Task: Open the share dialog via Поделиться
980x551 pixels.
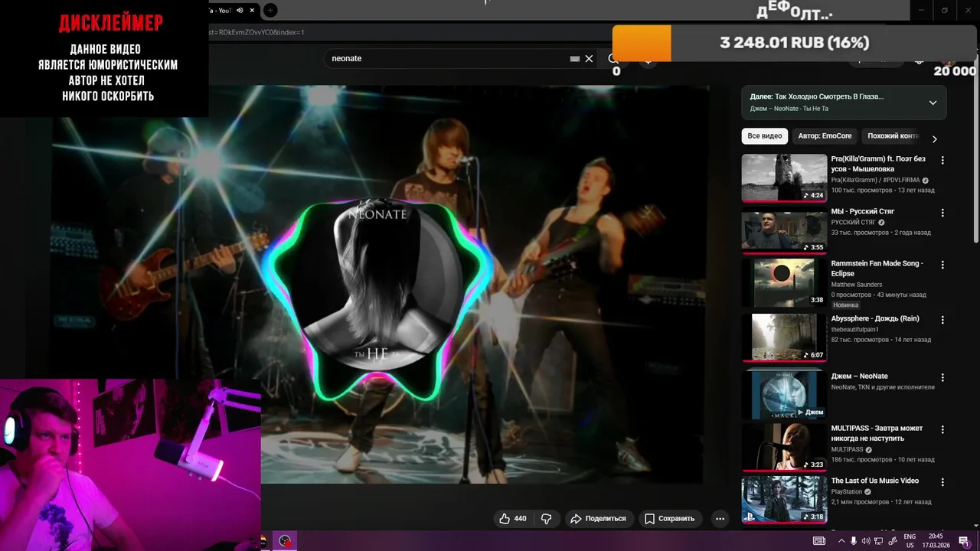Action: click(x=599, y=519)
